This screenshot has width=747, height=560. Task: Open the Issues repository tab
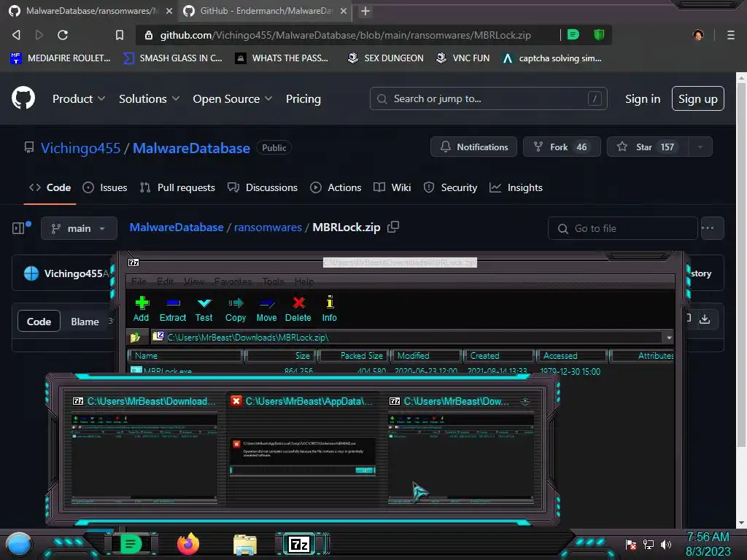coord(105,187)
